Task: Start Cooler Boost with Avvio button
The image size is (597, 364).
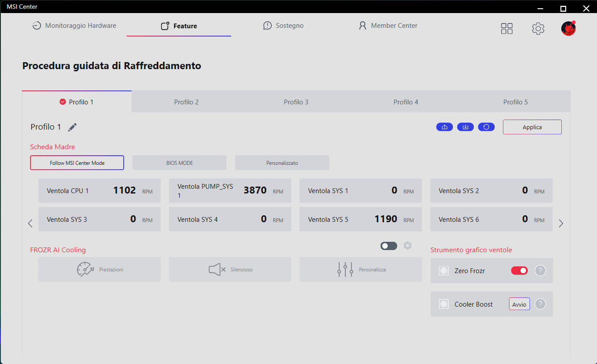Action: [519, 304]
